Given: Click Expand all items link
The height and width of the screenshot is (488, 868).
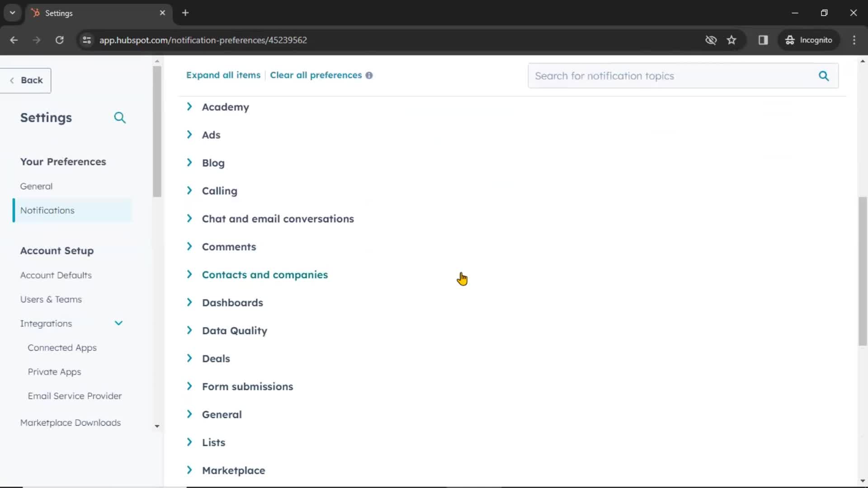Looking at the screenshot, I should 222,75.
